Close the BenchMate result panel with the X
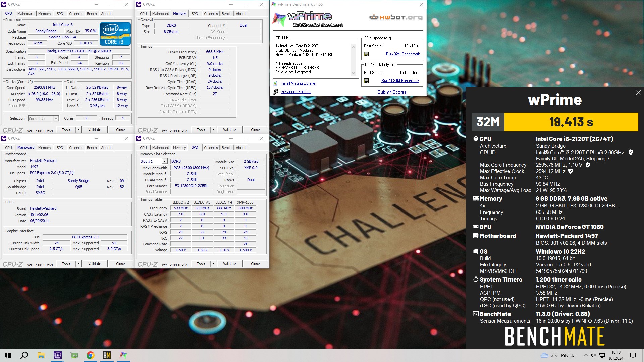Screen dimensions: 644x362 pos(638,93)
